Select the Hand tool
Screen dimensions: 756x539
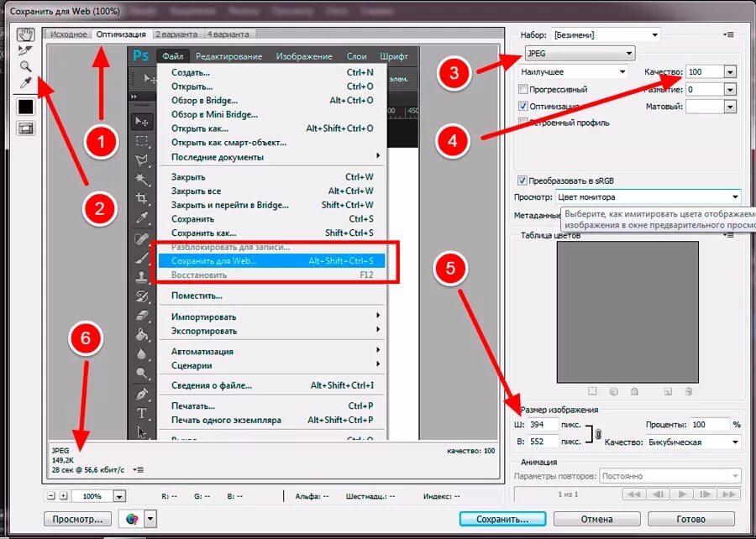25,34
